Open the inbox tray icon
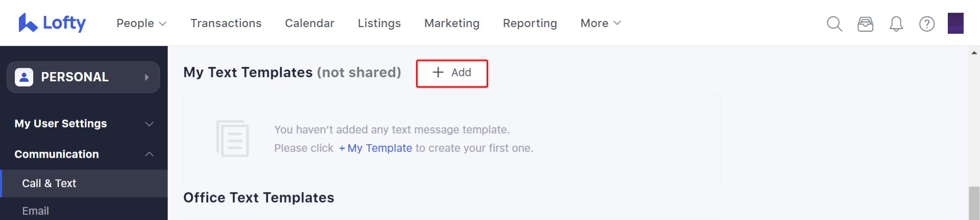The image size is (980, 220). (865, 24)
